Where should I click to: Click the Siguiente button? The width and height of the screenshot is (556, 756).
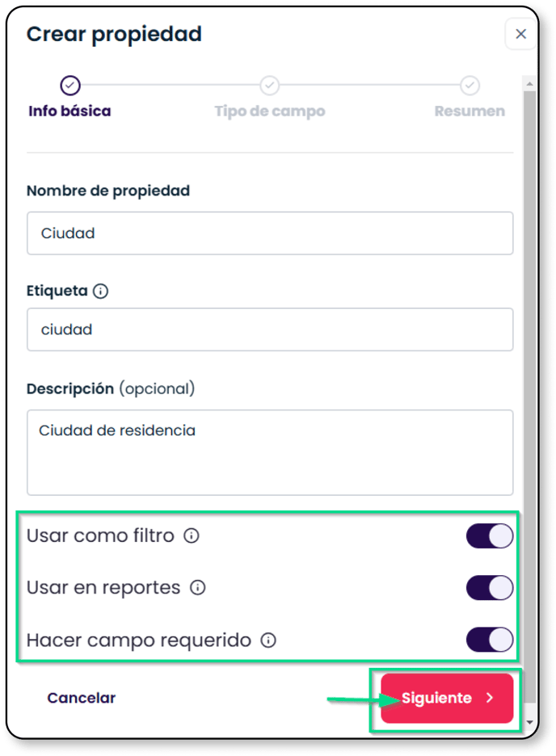(x=447, y=698)
